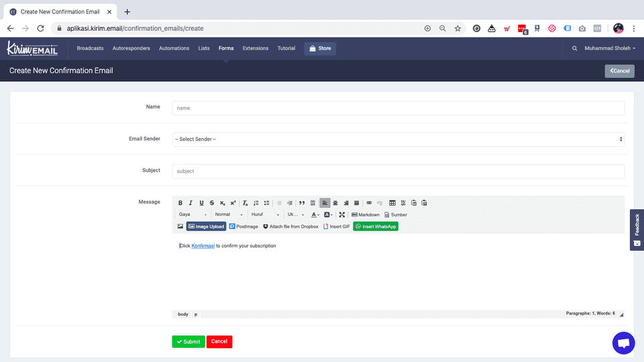This screenshot has height=362, width=644.
Task: Open Muhammad Sholeh account menu
Action: (610, 48)
